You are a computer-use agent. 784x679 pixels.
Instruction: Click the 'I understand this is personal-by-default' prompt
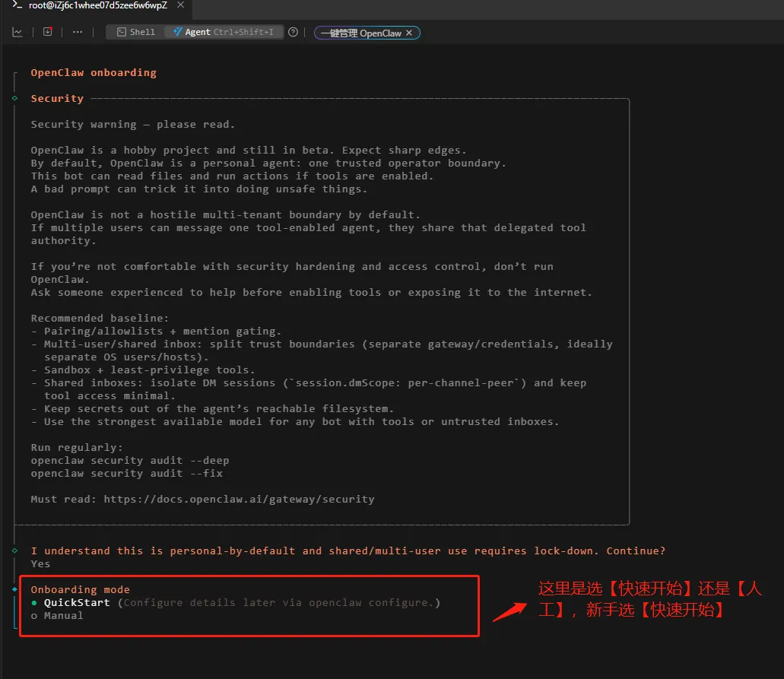click(x=348, y=550)
